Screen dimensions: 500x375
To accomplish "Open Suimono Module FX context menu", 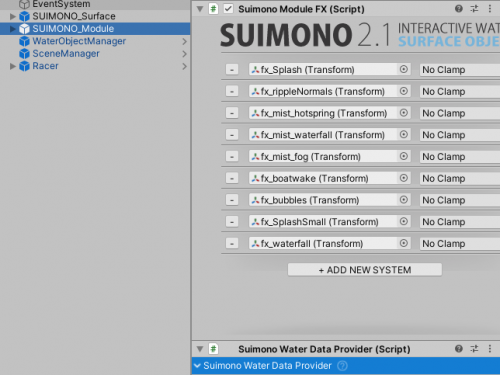I will pos(490,9).
